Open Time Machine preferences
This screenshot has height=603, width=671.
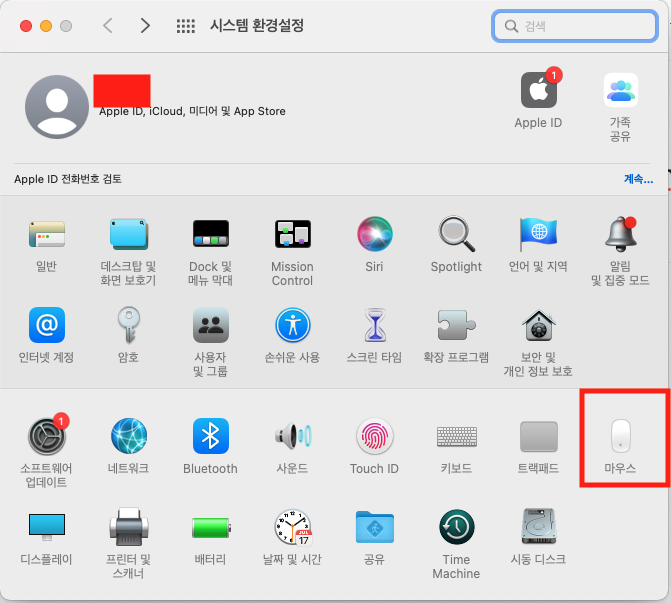click(x=456, y=527)
